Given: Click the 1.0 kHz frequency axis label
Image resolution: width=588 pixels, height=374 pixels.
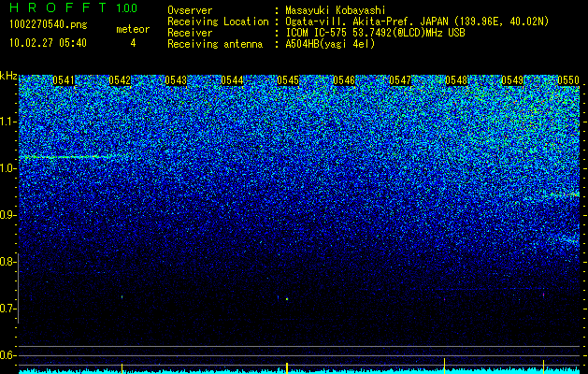Looking at the screenshot, I should point(8,168).
